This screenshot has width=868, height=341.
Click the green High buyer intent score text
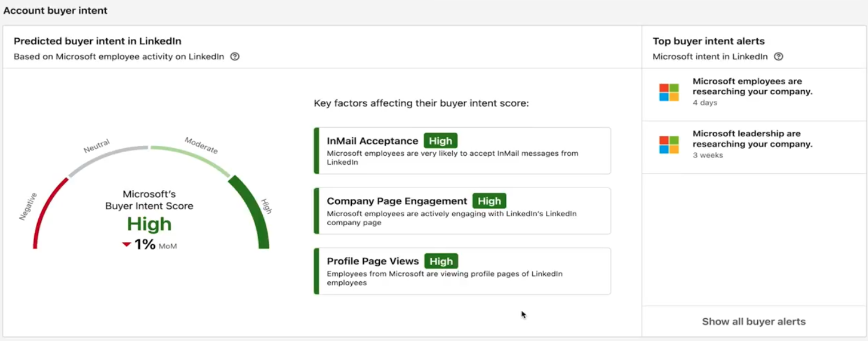coord(149,224)
